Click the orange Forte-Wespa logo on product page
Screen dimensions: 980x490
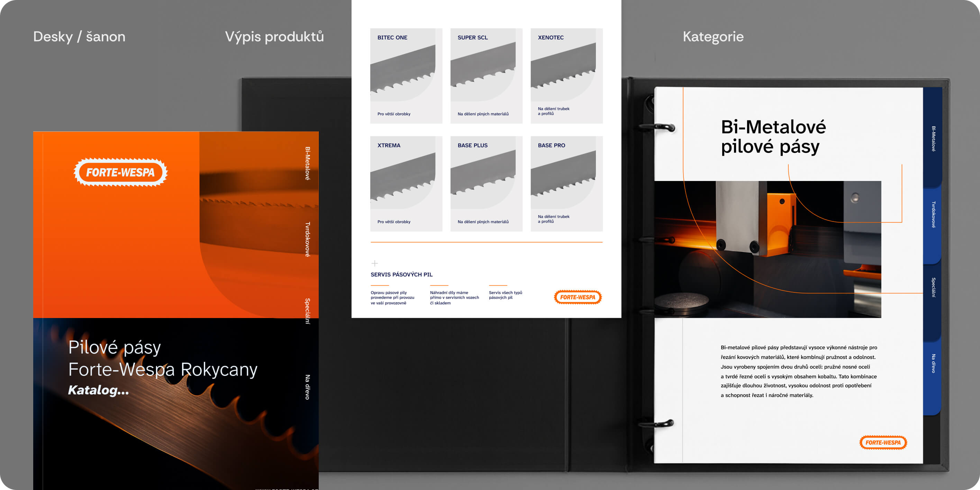578,297
